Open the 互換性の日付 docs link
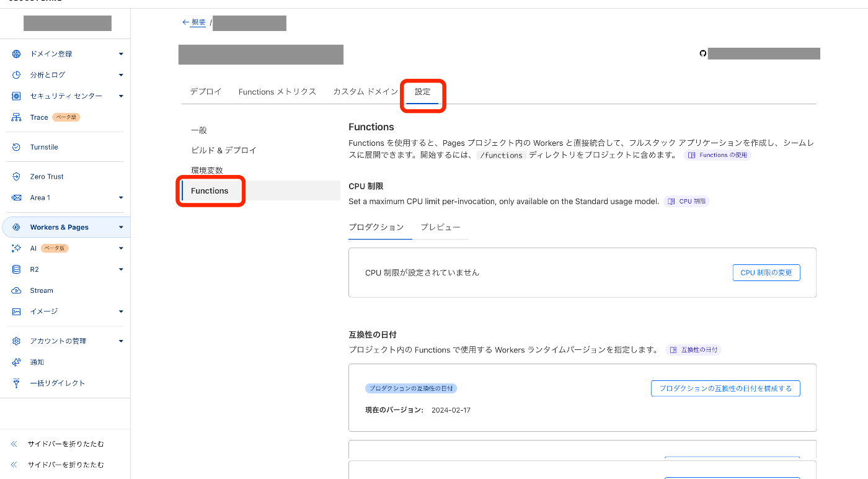868x479 pixels. (x=693, y=350)
